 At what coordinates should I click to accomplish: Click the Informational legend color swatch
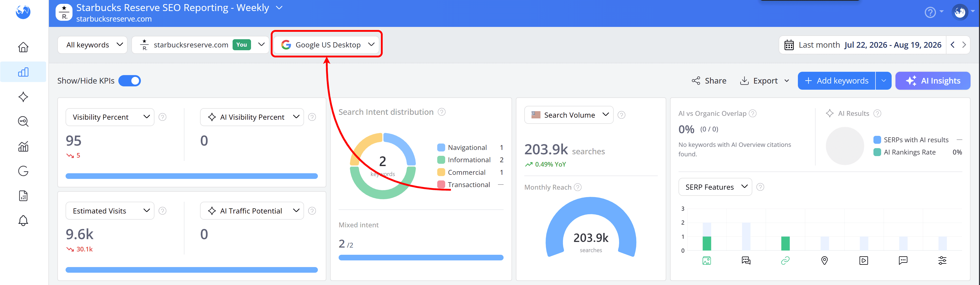click(441, 160)
